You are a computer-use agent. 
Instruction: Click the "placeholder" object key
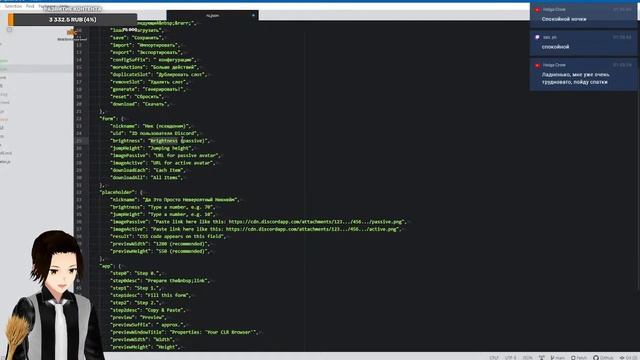pos(117,192)
